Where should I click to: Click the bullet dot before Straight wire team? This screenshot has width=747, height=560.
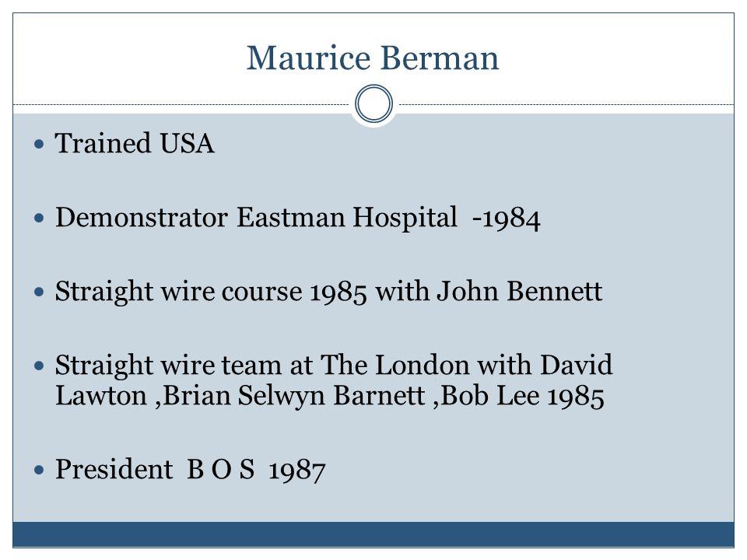click(x=39, y=366)
